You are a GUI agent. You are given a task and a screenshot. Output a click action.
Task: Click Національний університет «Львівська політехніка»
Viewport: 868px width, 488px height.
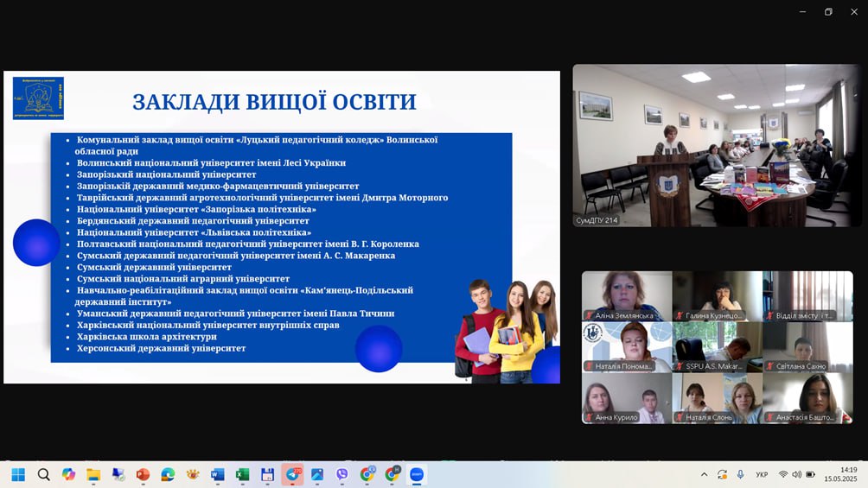pyautogui.click(x=194, y=232)
